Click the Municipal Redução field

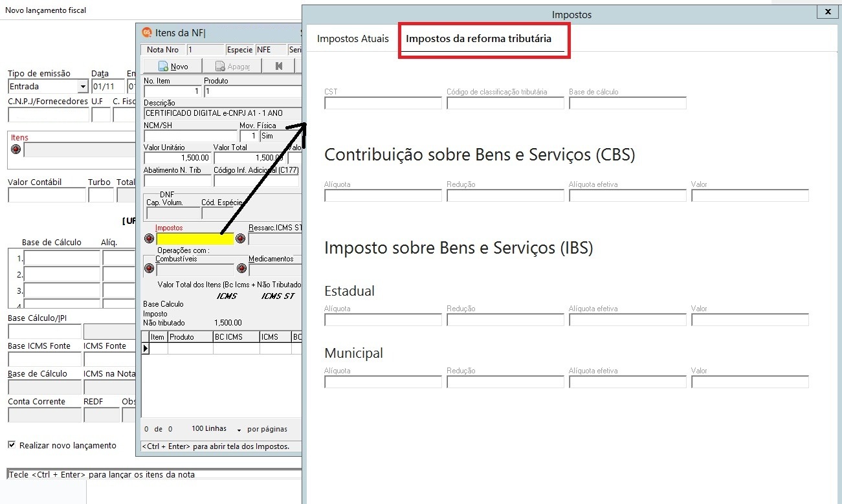pos(505,382)
